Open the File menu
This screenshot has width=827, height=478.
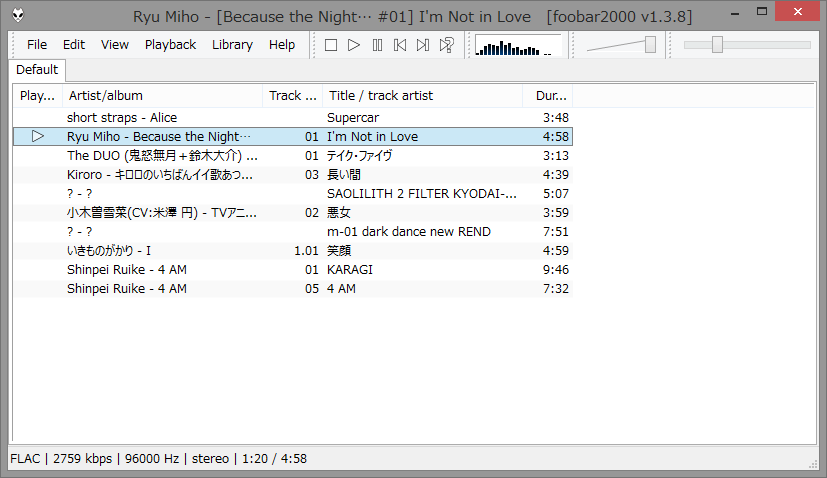37,45
